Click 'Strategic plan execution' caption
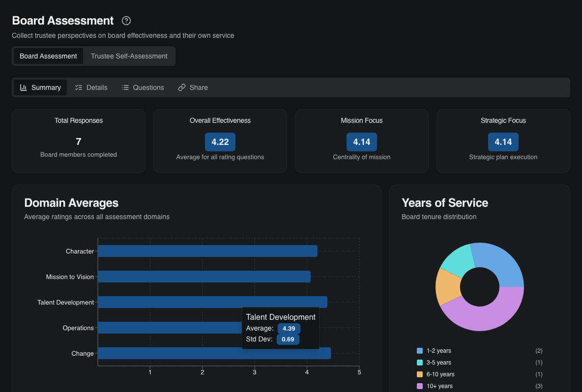The width and height of the screenshot is (582, 392). tap(503, 157)
